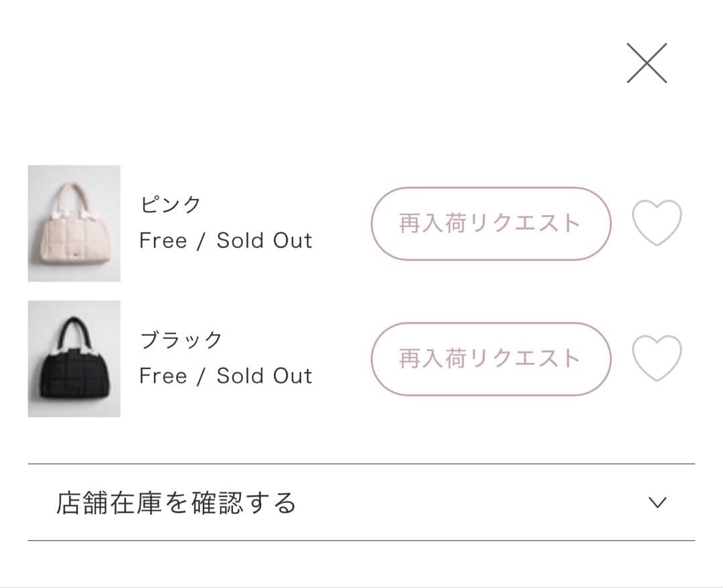The image size is (723, 588).
Task: Click the pink bag thumbnail image
Action: (x=74, y=224)
